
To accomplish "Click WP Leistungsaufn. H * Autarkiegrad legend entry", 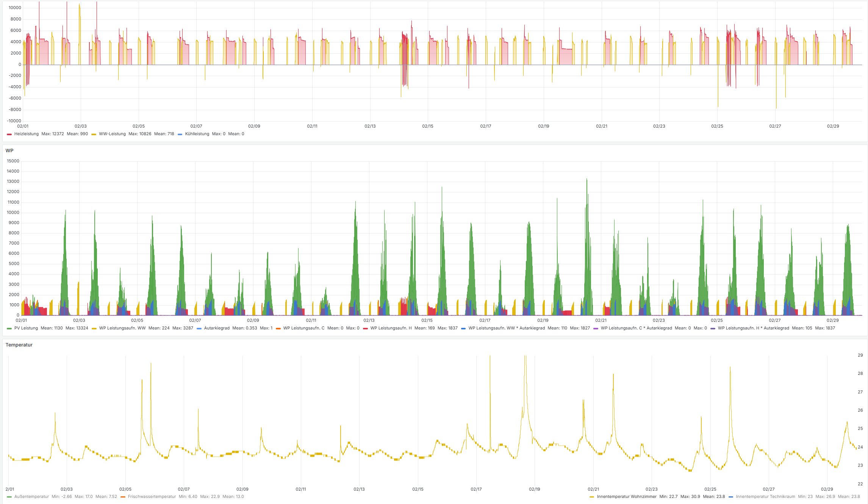I will (x=753, y=328).
